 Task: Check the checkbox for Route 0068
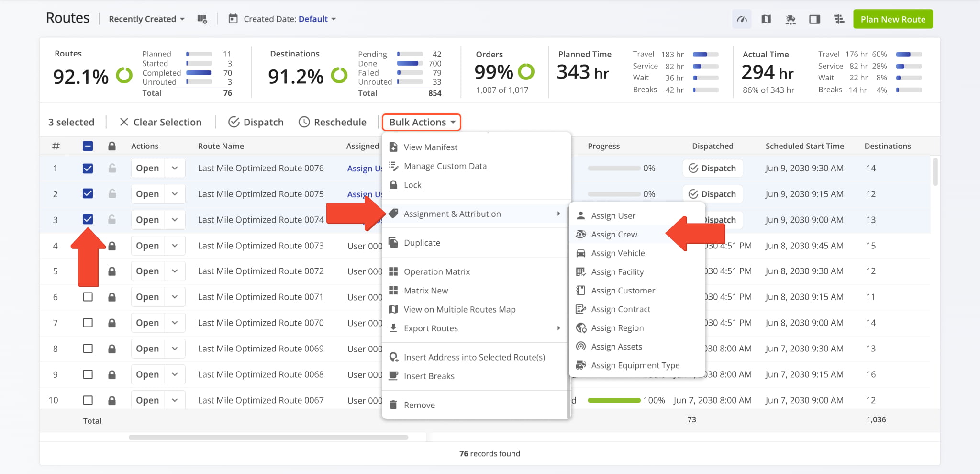(x=88, y=374)
